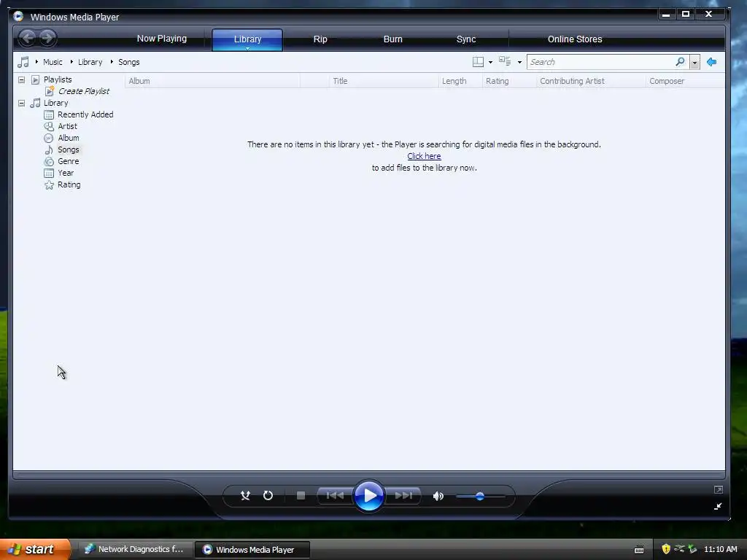
Task: Expand the arrow before Songs breadcrumb
Action: (x=112, y=62)
